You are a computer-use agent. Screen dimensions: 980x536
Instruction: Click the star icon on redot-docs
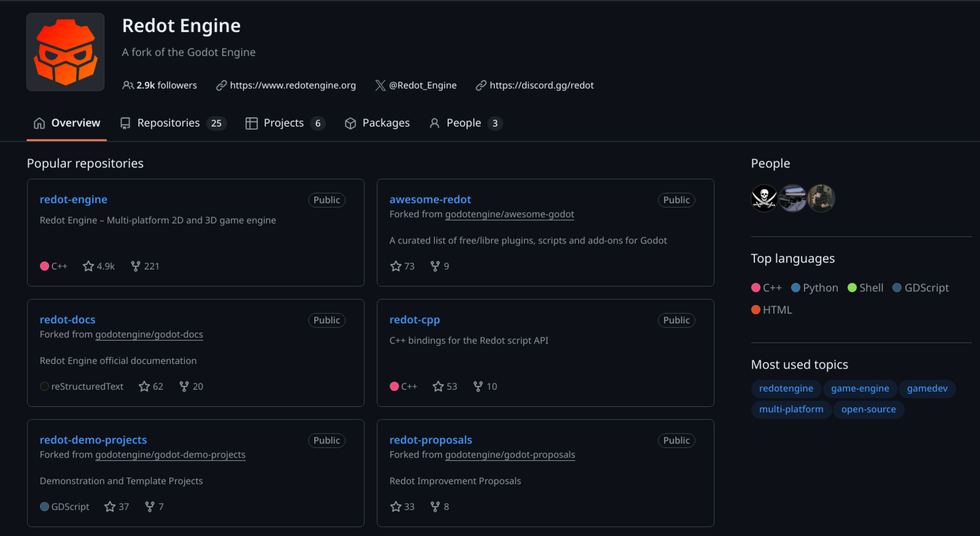click(x=144, y=386)
